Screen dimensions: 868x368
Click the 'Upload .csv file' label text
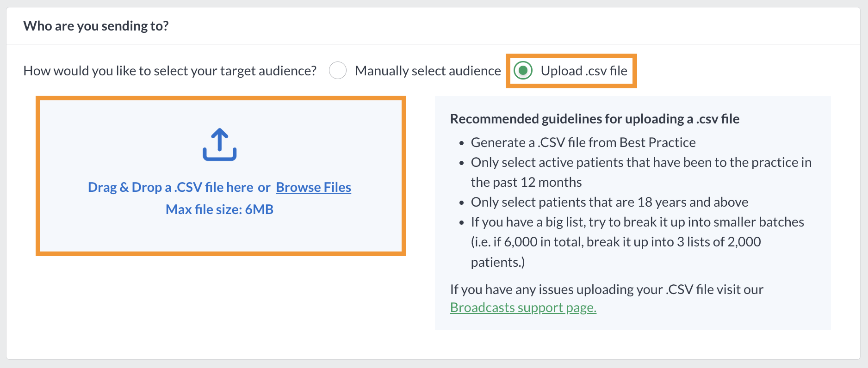[x=584, y=71]
